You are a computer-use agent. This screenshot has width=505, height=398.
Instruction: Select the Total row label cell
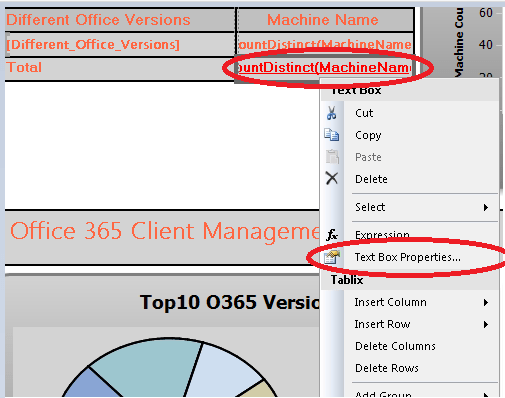click(120, 68)
